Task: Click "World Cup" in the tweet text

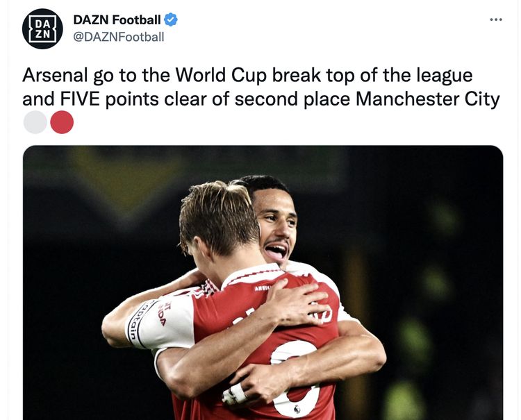Action: pos(213,75)
